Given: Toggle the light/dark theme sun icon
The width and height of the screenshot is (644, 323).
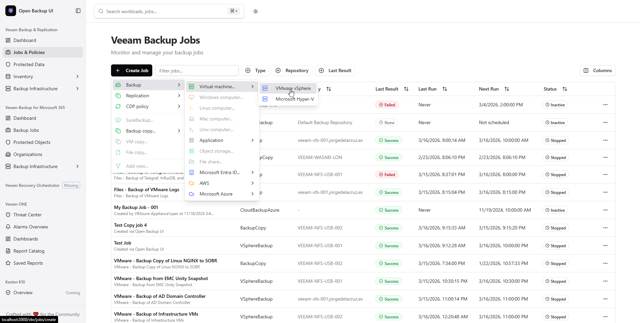Looking at the screenshot, I should [256, 11].
